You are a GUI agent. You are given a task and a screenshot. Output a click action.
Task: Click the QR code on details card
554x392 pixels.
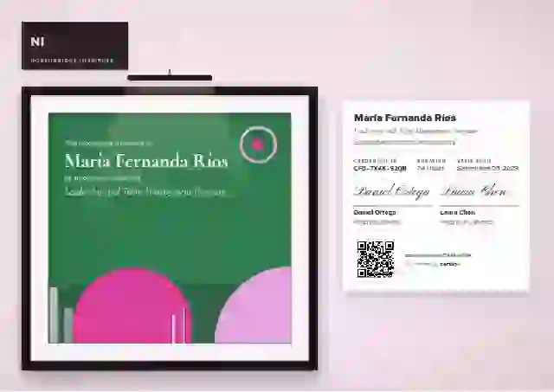375,260
